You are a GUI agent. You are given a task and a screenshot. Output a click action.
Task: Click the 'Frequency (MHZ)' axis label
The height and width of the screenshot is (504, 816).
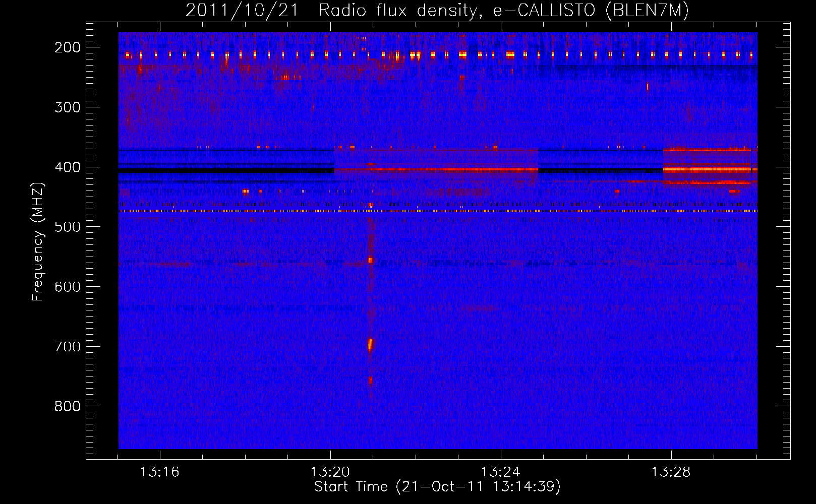tap(38, 242)
